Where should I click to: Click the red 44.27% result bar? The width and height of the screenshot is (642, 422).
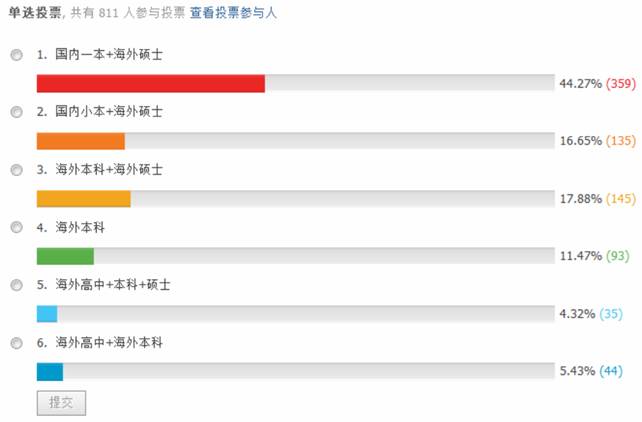151,83
